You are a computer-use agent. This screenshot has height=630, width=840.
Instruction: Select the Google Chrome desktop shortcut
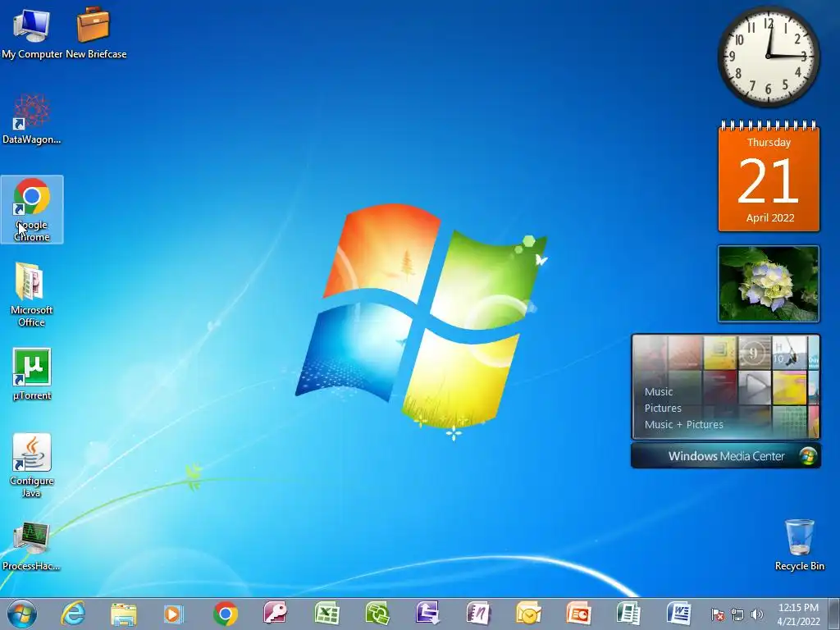pyautogui.click(x=32, y=209)
